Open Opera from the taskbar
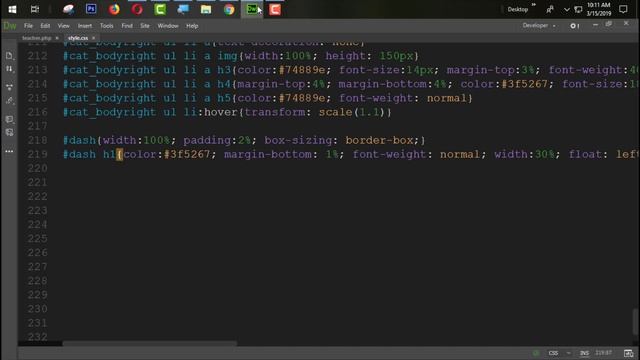This screenshot has height=360, width=640. 137,9
